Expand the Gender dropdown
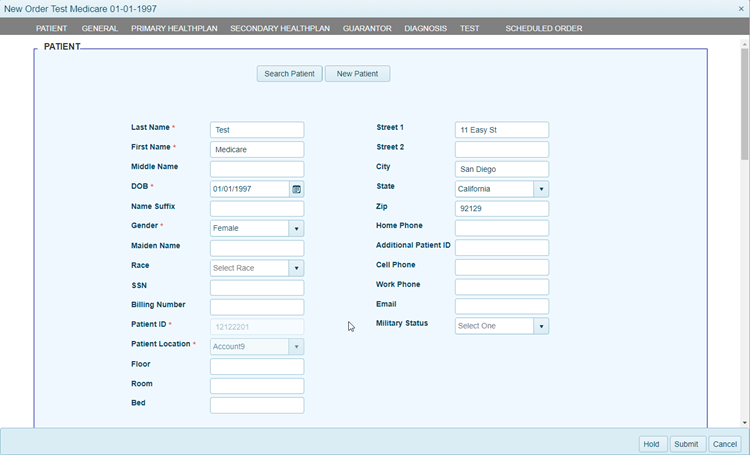 296,228
